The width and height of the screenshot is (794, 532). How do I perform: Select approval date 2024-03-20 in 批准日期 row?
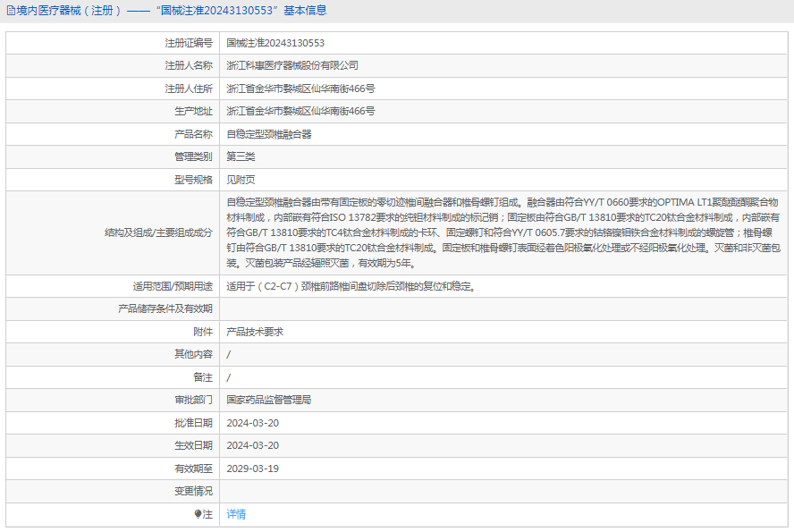click(x=253, y=423)
